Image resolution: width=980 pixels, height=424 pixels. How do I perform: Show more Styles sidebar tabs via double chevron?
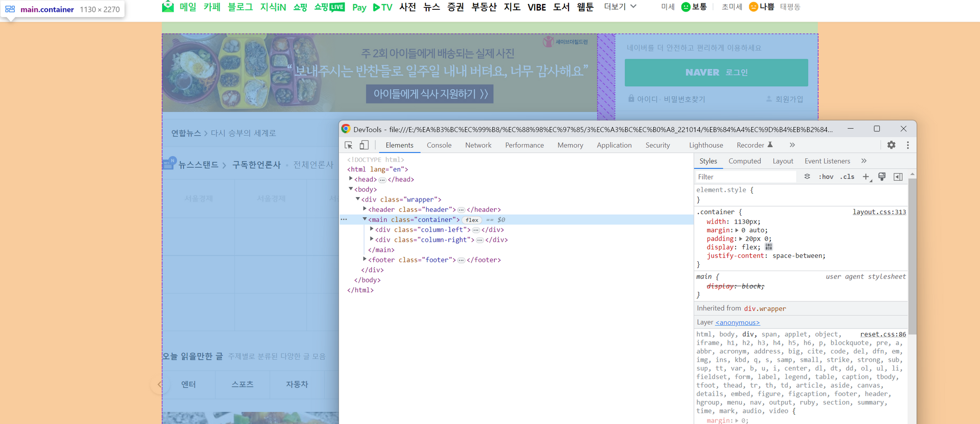(864, 161)
